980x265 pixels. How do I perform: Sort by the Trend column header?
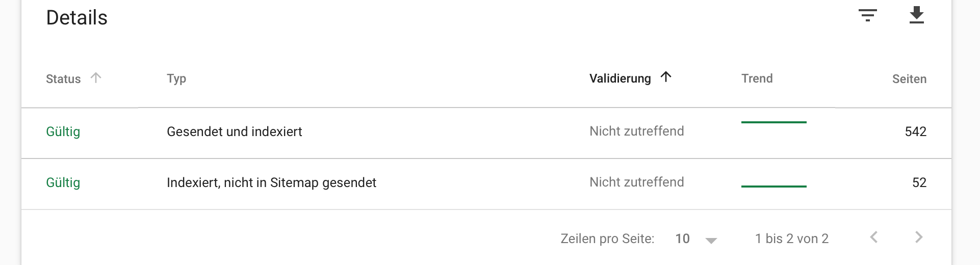point(757,78)
